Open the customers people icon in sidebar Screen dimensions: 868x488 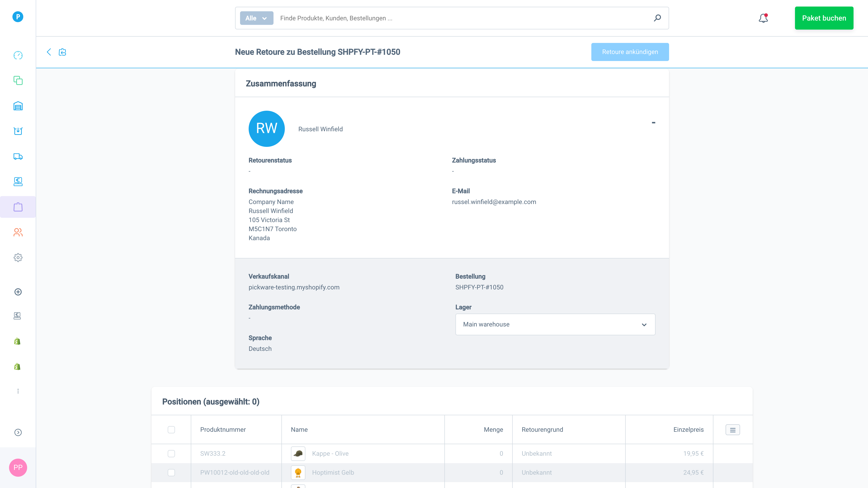point(18,232)
